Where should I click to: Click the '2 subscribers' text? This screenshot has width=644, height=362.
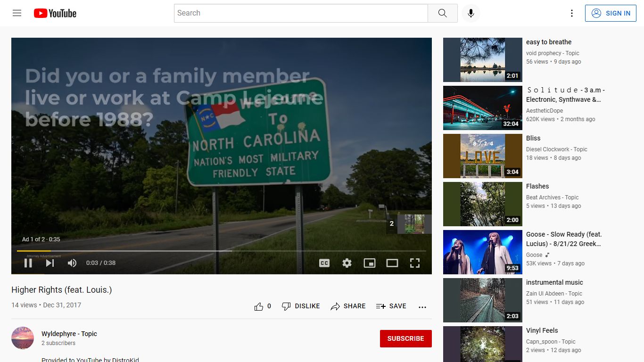[58, 343]
